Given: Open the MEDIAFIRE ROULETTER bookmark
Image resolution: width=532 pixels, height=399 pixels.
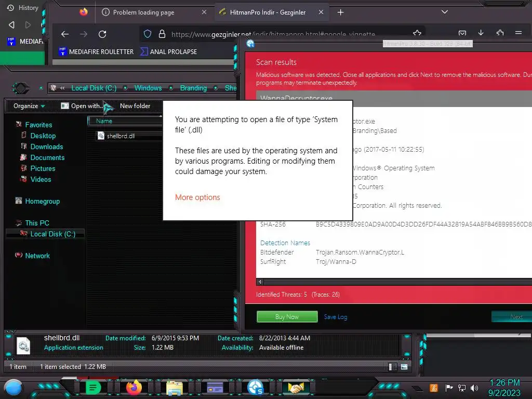Looking at the screenshot, I should coord(96,51).
